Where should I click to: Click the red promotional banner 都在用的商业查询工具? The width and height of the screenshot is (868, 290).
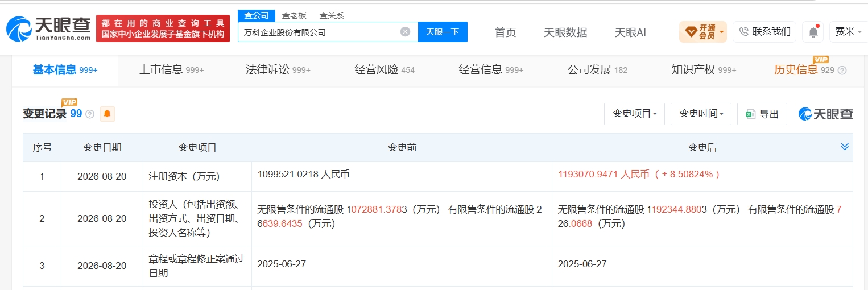(x=163, y=28)
